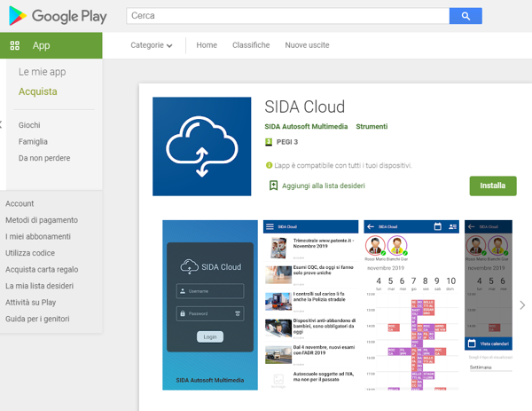532x411 pixels.
Task: Switch to Nuove uscite tab
Action: click(x=308, y=45)
